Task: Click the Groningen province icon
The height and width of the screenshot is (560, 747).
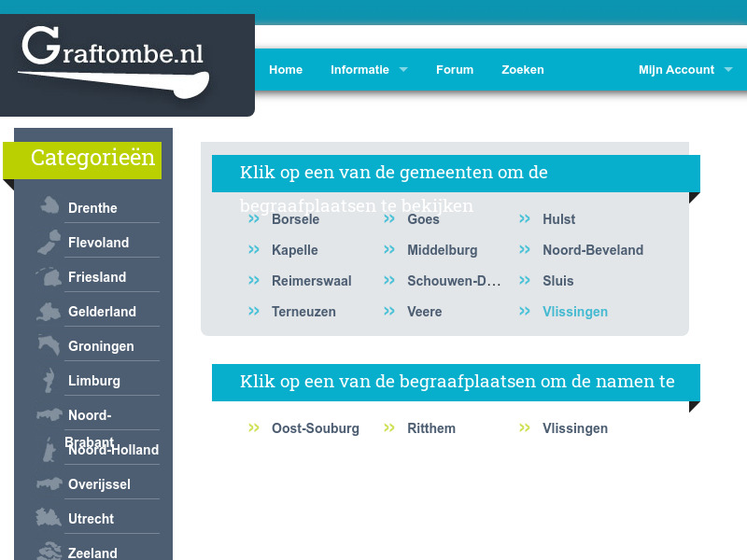Action: pyautogui.click(x=47, y=344)
